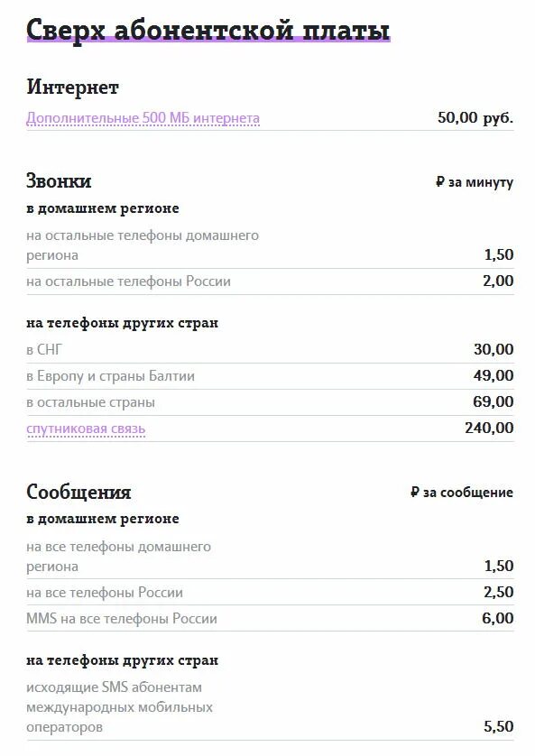535x756 pixels.
Task: Click the 'Сообщения' section heading
Action: pos(78,492)
